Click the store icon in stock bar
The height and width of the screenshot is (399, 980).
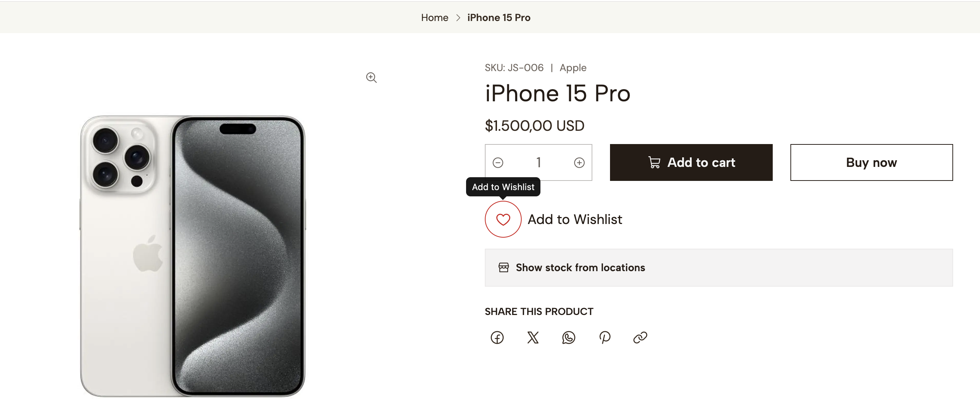503,267
